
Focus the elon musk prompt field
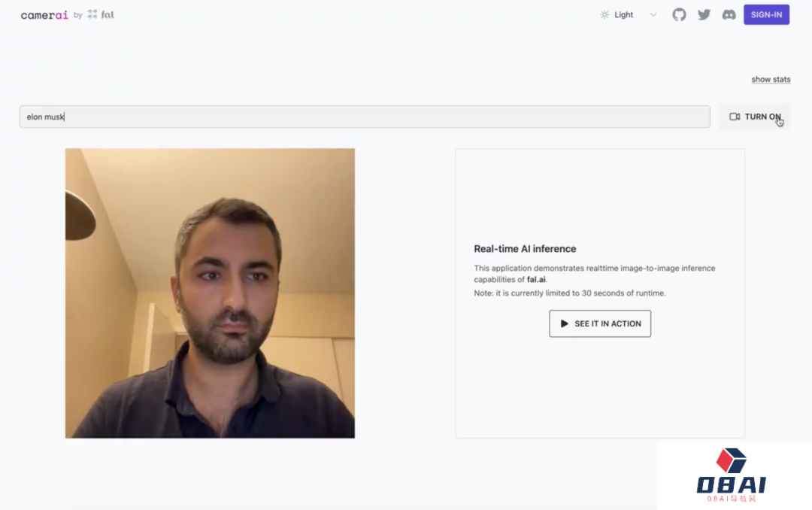365,117
